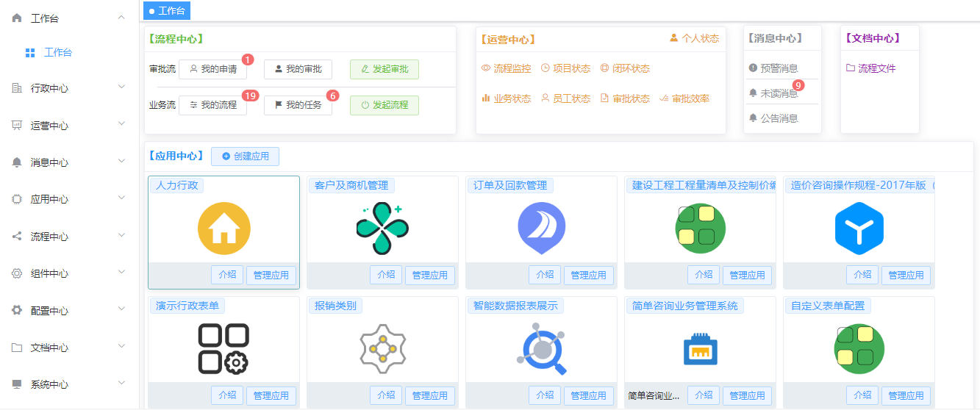The width and height of the screenshot is (980, 410).
Task: Select the 演示行政表单 grid-gear icon
Action: click(x=223, y=348)
